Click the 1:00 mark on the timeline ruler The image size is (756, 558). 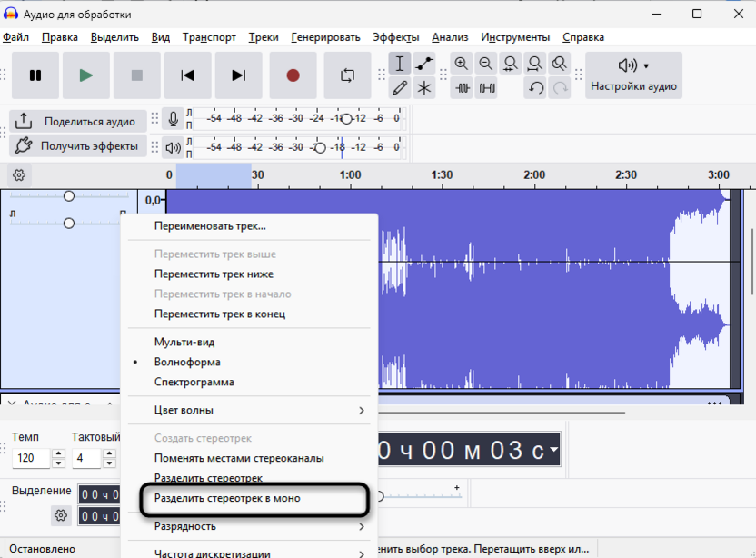click(x=350, y=175)
